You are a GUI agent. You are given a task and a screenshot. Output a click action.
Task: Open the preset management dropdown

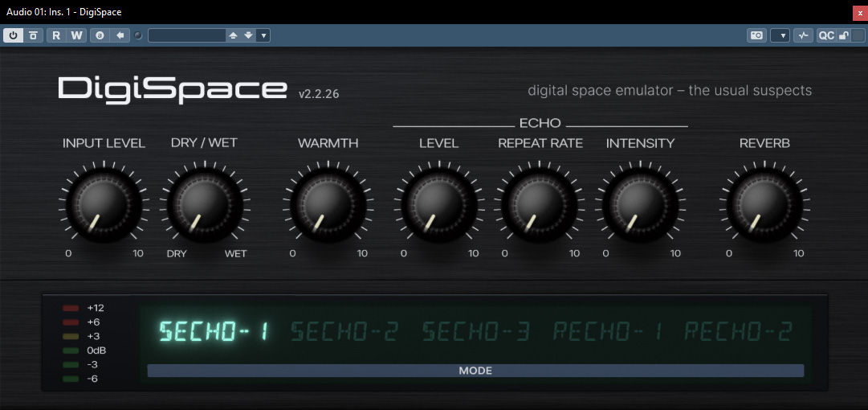pos(263,35)
